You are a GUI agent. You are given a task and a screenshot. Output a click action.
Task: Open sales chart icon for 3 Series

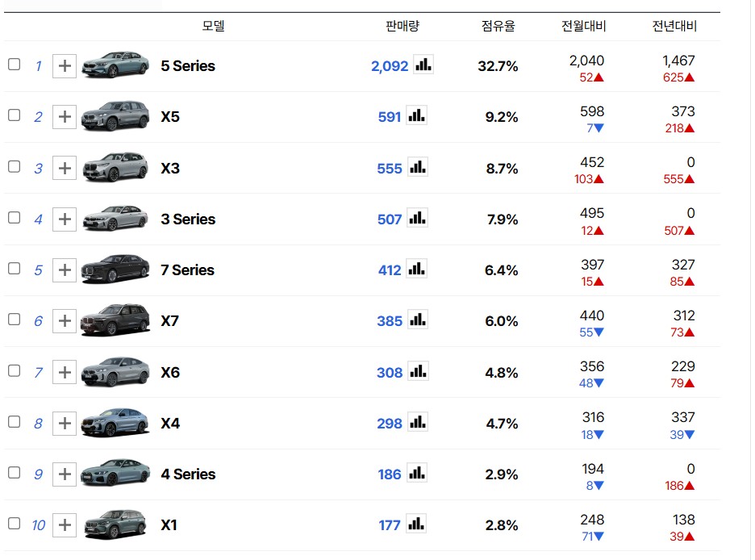click(418, 218)
